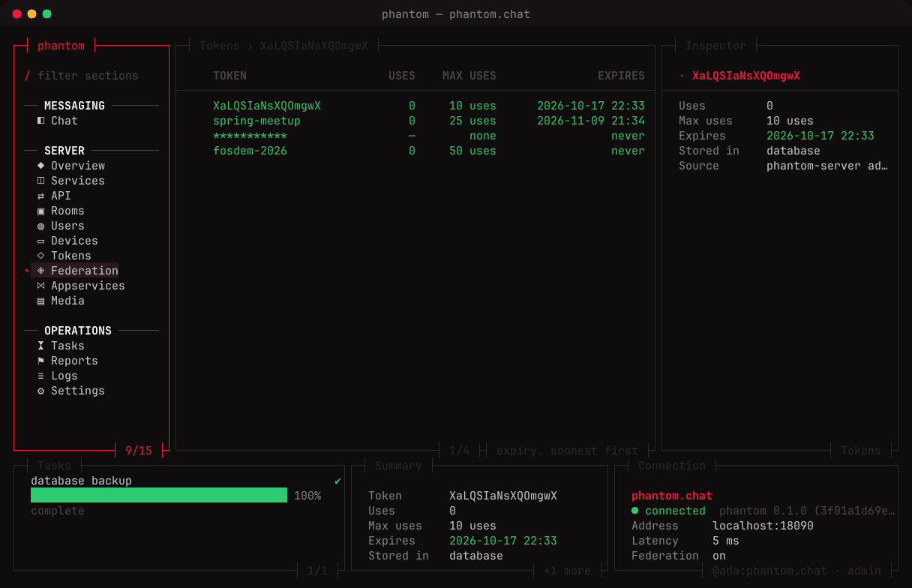Screen dimensions: 912x588
Task: Click the Reports flag icon
Action: [x=40, y=361]
